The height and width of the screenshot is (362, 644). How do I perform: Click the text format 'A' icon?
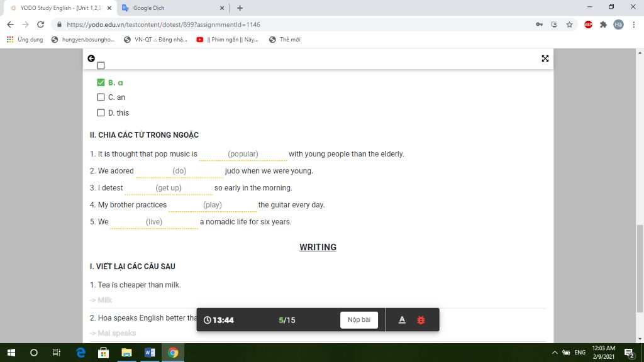click(x=402, y=320)
